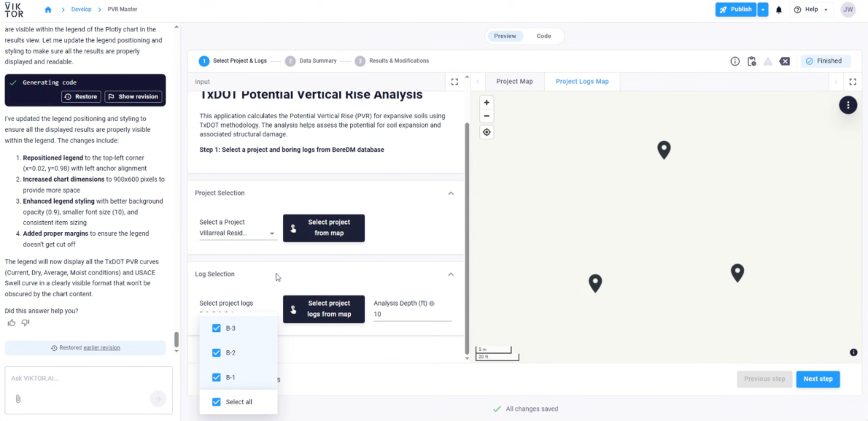Click the chat scrollbar down arrow

click(x=177, y=351)
